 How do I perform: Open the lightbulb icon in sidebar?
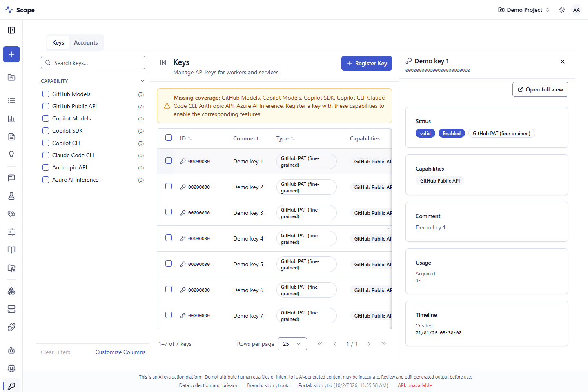click(x=11, y=155)
